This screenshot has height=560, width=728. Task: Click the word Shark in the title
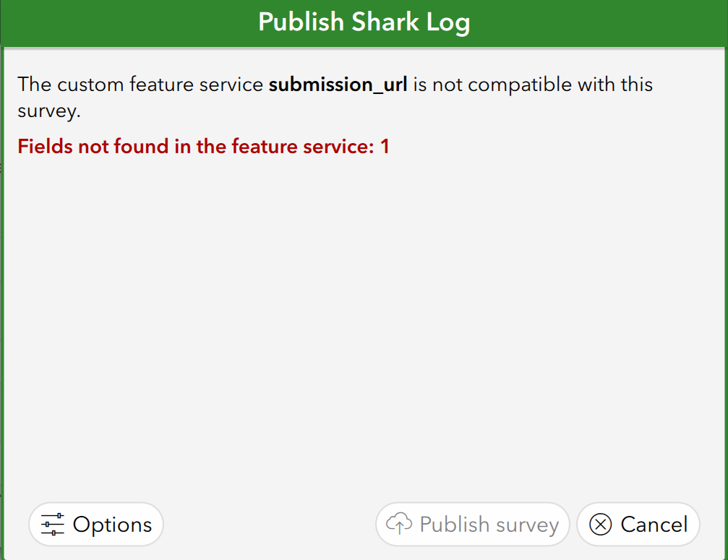pos(386,22)
